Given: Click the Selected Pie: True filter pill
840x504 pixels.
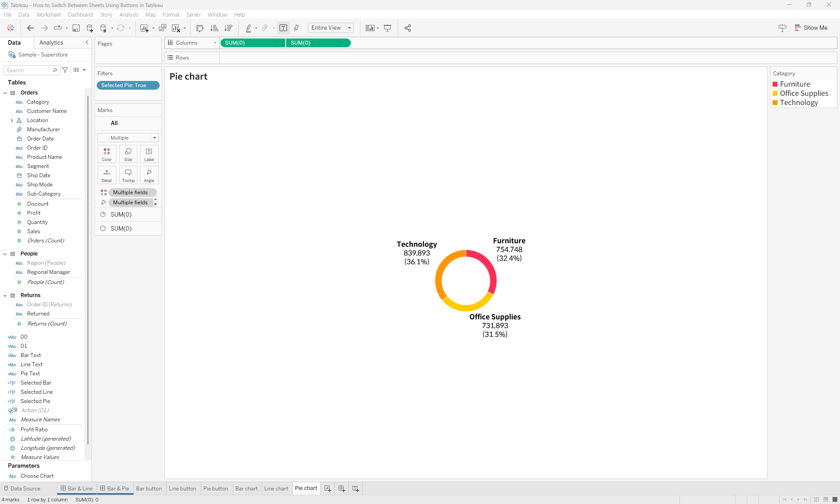Looking at the screenshot, I should [128, 85].
